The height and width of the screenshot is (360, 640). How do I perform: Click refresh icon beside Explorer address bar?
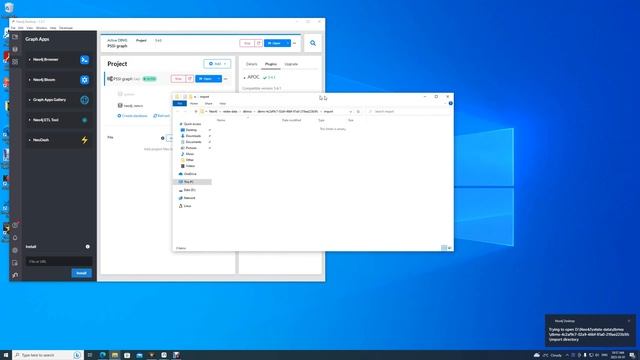click(358, 111)
